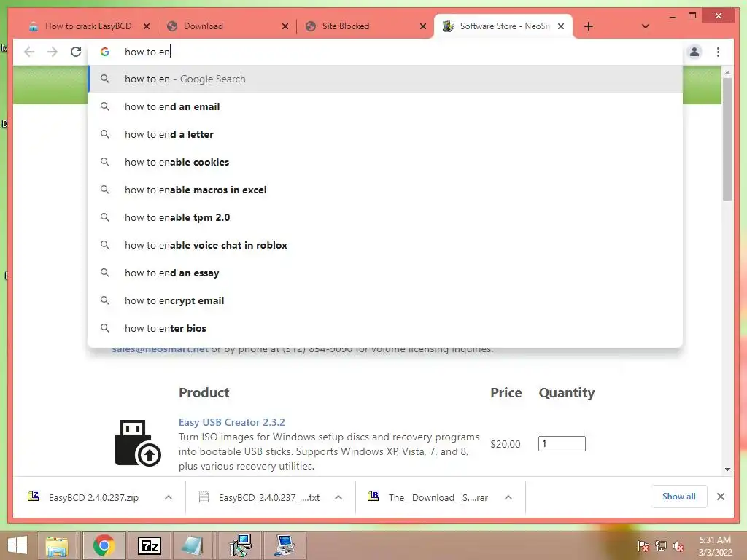Pick 'how to enable voice chat in roblox'
This screenshot has height=560, width=747.
point(385,245)
